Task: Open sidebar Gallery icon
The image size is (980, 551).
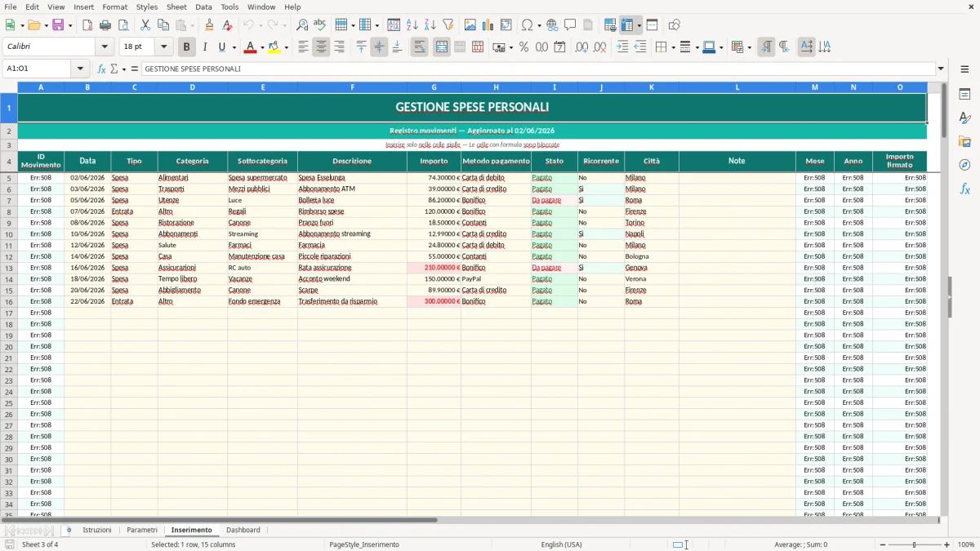Action: pyautogui.click(x=964, y=141)
